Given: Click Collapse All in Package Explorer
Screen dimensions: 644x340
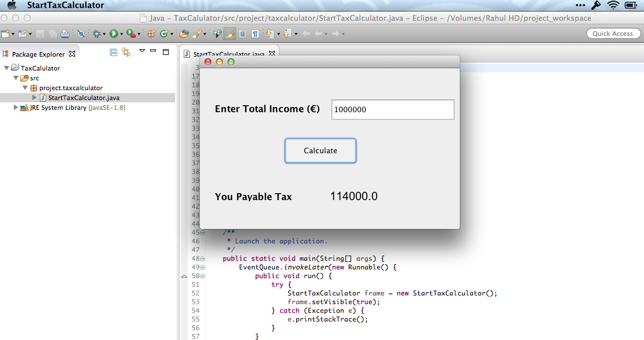Looking at the screenshot, I should [x=113, y=53].
